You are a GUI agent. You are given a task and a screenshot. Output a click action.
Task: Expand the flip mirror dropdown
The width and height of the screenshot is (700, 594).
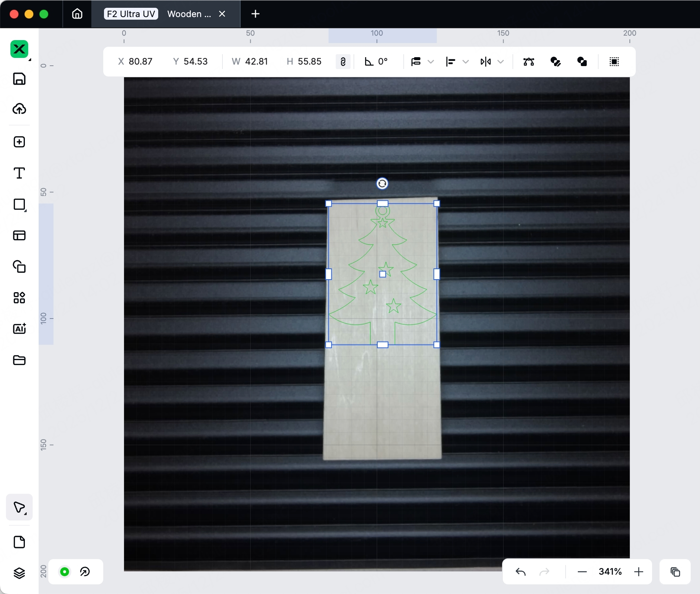501,62
